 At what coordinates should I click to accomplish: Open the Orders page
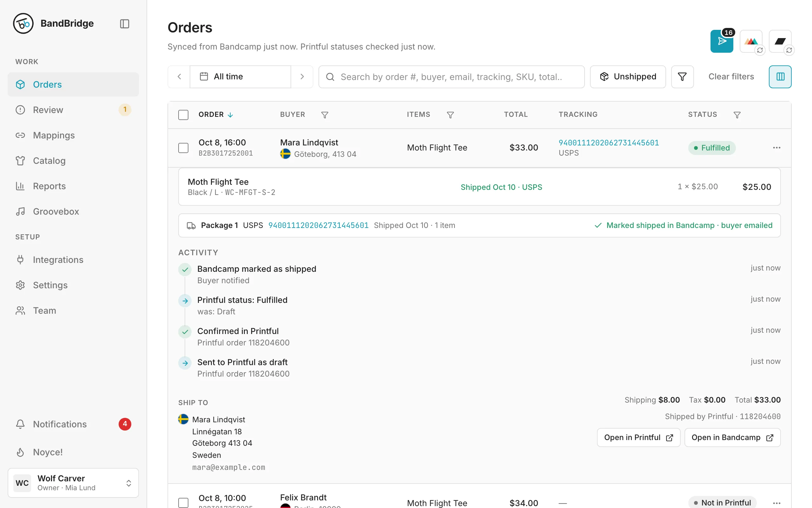73,84
